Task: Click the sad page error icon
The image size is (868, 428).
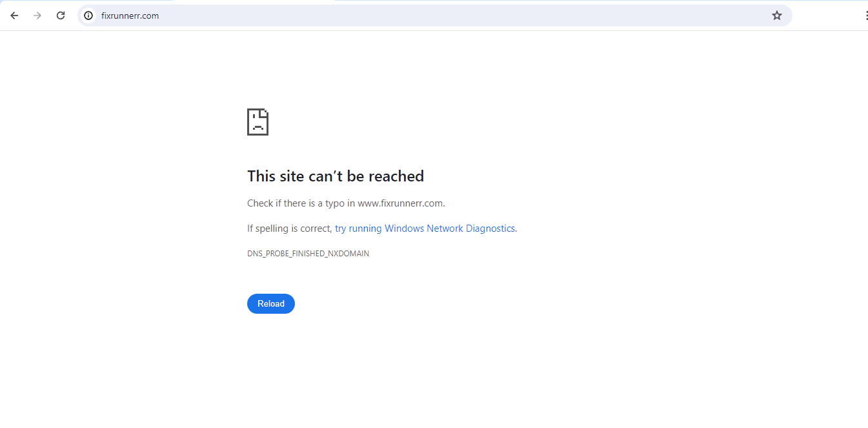Action: pyautogui.click(x=257, y=122)
